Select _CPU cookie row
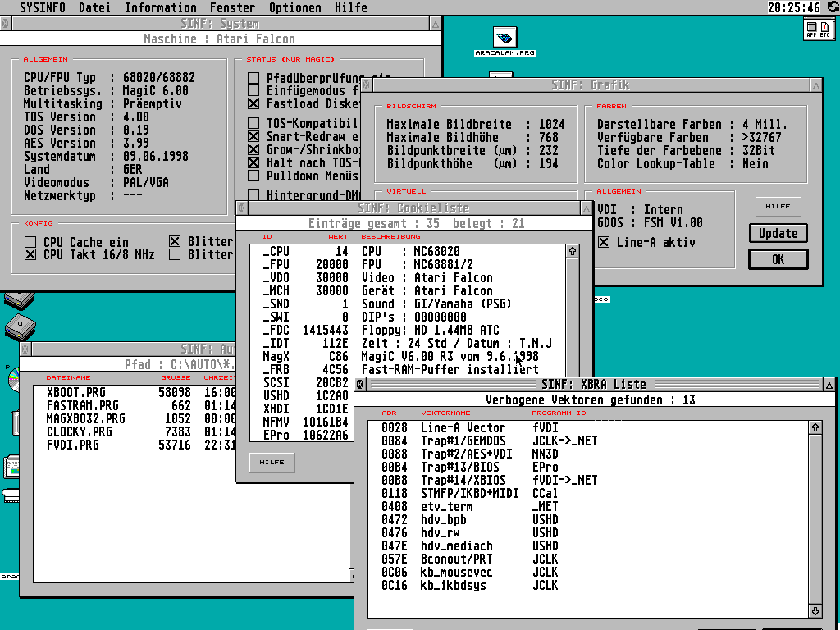The height and width of the screenshot is (630, 840). (x=408, y=251)
